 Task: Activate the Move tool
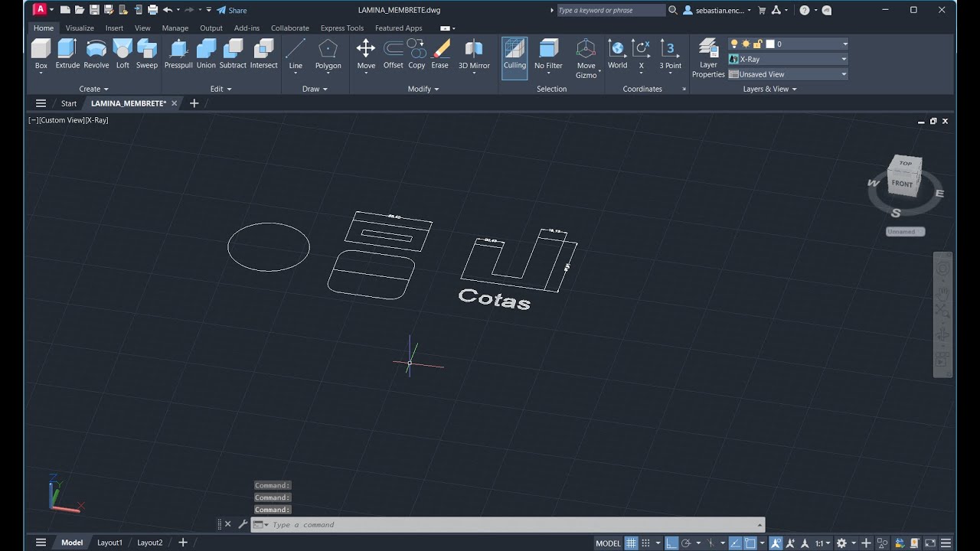[366, 54]
